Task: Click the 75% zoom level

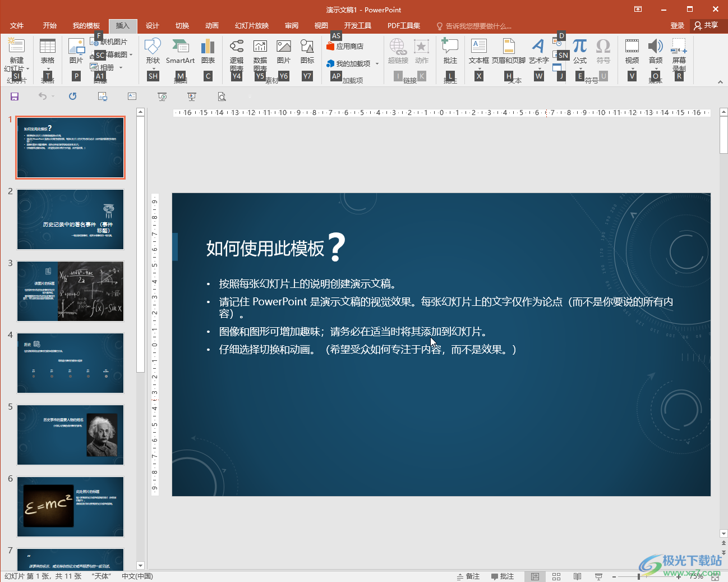Action: tap(696, 576)
